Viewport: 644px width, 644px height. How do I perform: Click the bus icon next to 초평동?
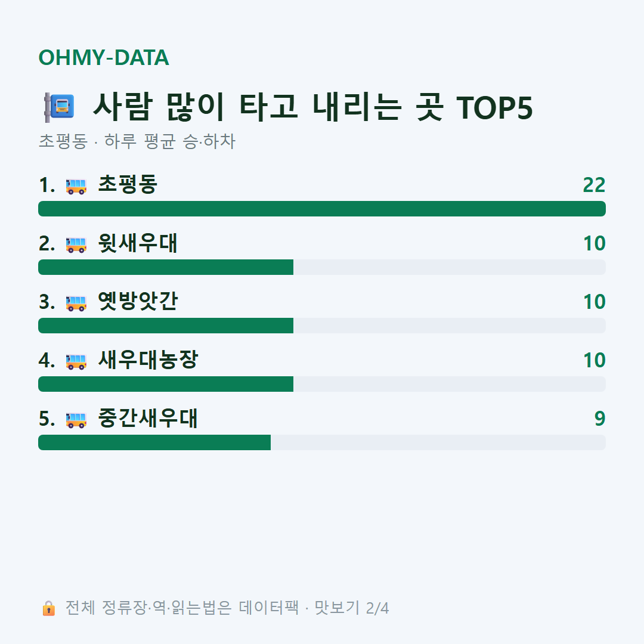76,186
